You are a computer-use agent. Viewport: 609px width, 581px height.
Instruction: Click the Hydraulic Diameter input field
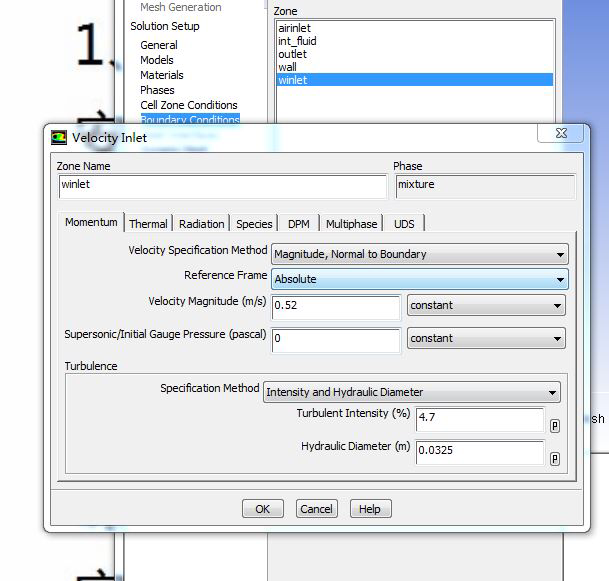point(480,452)
